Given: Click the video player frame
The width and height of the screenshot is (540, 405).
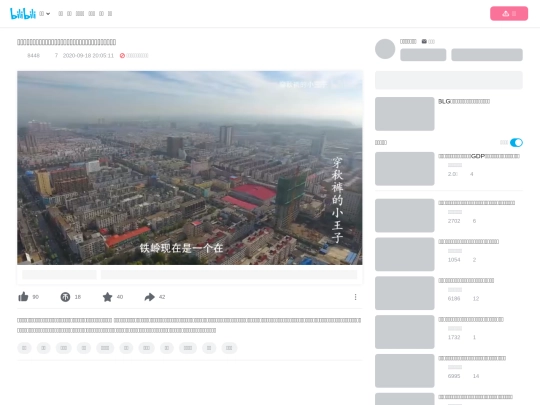Looking at the screenshot, I should (190, 168).
